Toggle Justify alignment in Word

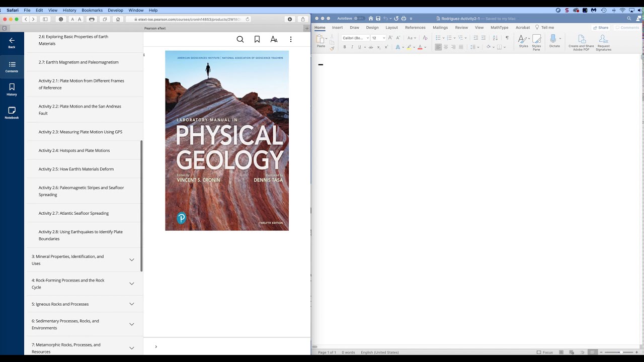461,47
